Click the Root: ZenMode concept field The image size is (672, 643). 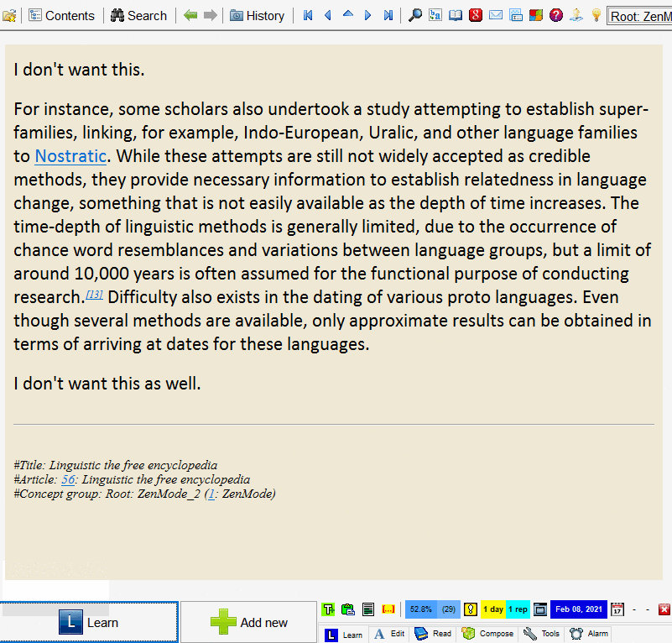click(x=639, y=16)
